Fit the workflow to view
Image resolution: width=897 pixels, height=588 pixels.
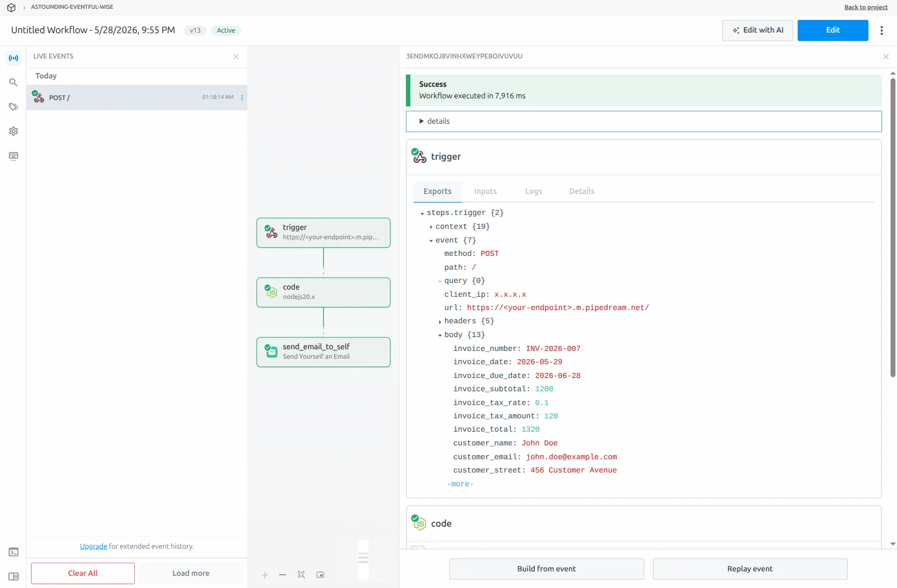click(301, 575)
